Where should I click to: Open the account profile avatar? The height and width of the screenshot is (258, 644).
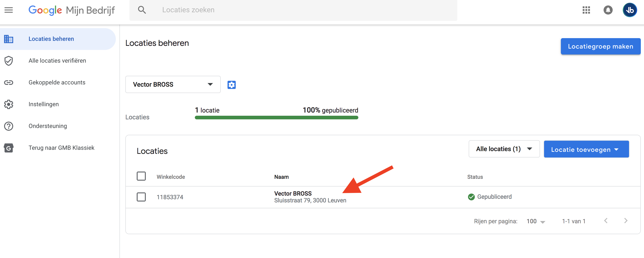[629, 10]
